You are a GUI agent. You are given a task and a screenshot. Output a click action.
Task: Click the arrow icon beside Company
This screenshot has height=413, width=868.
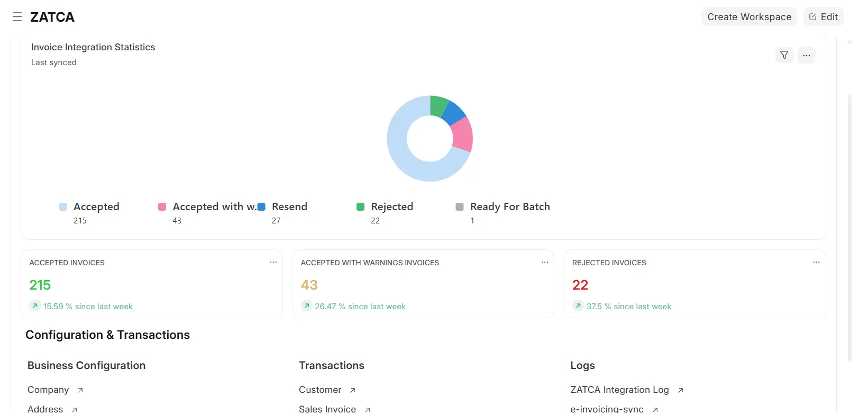[x=80, y=390]
